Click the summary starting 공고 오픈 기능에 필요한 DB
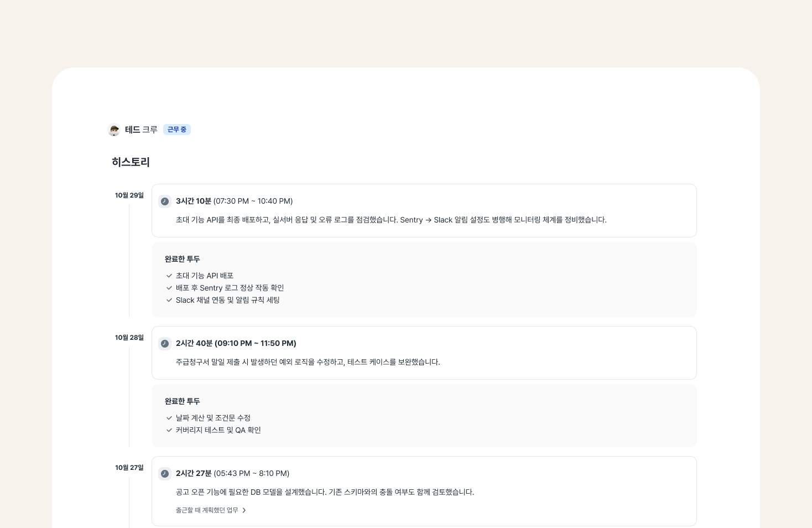The width and height of the screenshot is (812, 528). (325, 492)
